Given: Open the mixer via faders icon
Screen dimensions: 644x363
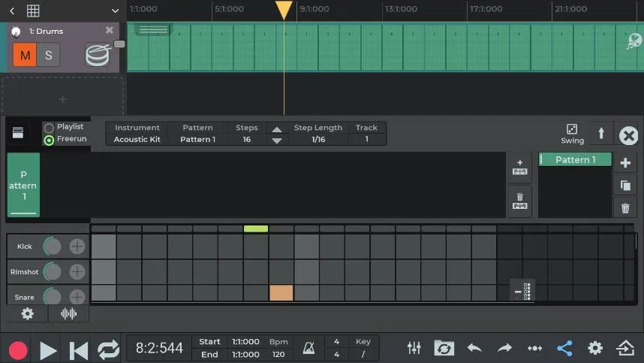Looking at the screenshot, I should tap(414, 349).
